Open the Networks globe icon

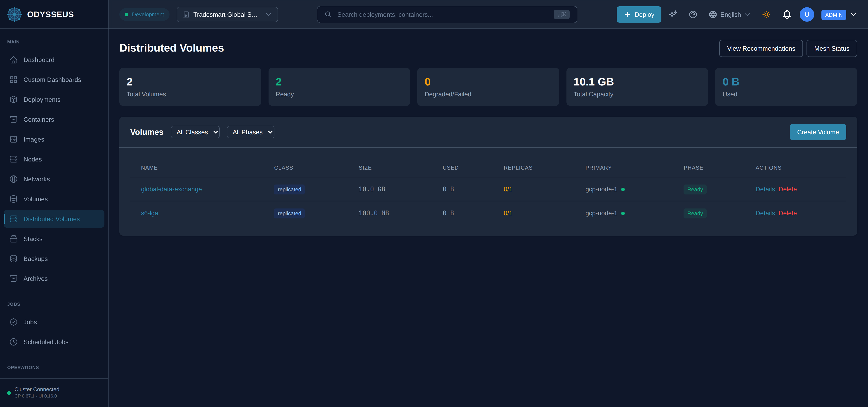pyautogui.click(x=14, y=179)
